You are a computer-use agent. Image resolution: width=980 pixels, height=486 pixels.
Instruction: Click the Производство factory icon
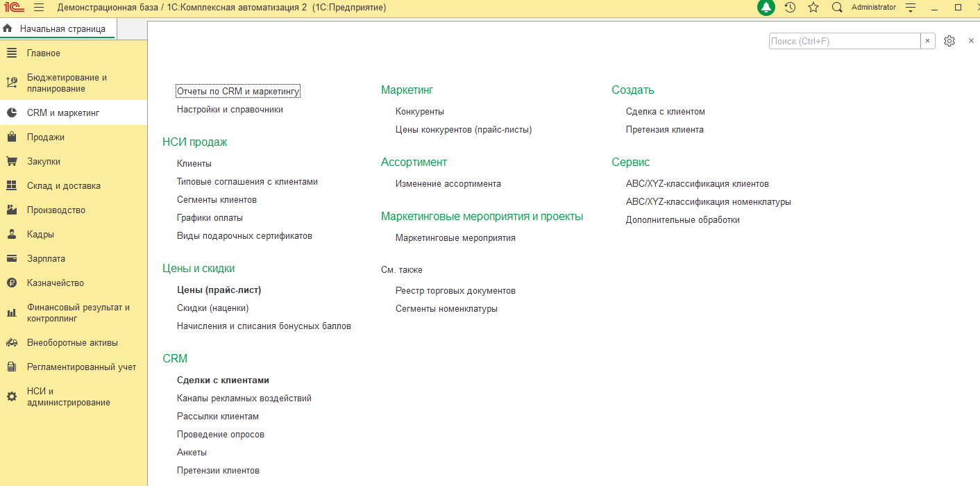point(12,210)
